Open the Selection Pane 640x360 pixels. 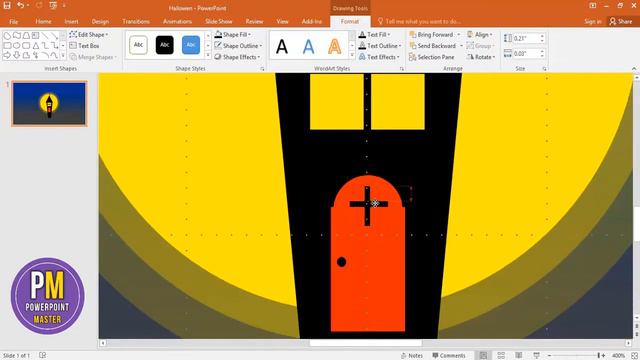tap(431, 57)
